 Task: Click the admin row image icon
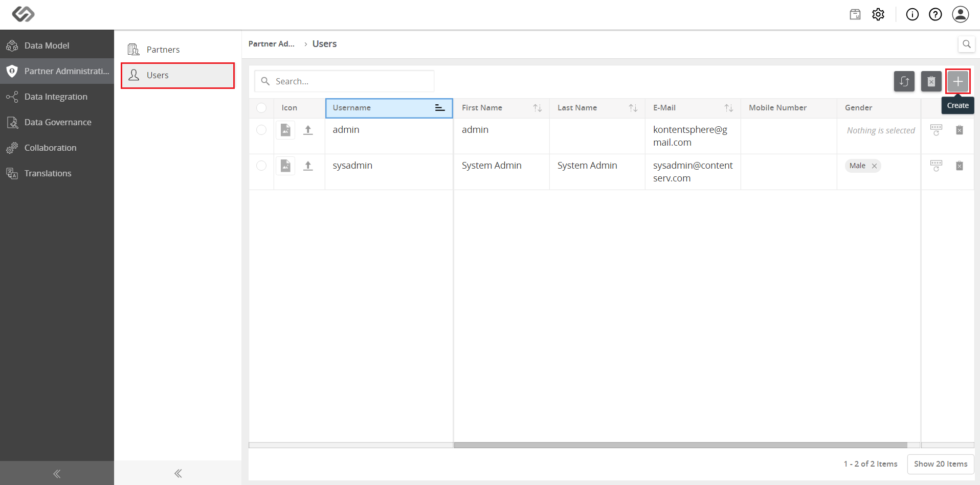[x=285, y=130]
